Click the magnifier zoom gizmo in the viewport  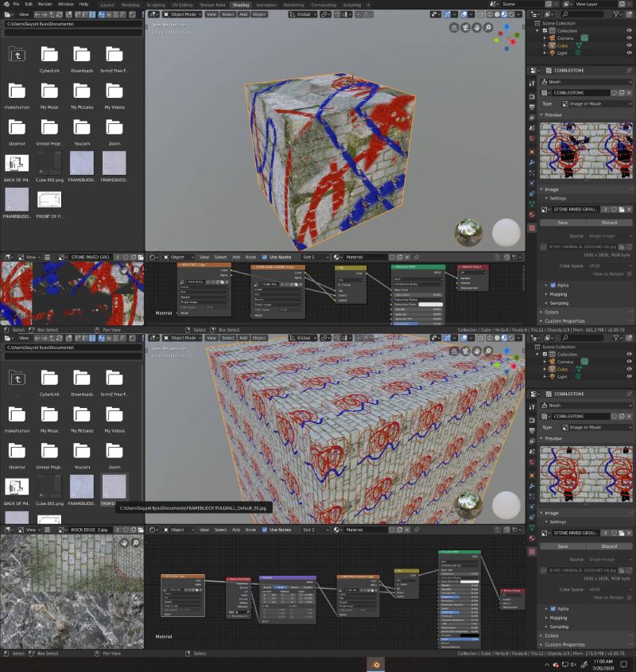(x=488, y=27)
